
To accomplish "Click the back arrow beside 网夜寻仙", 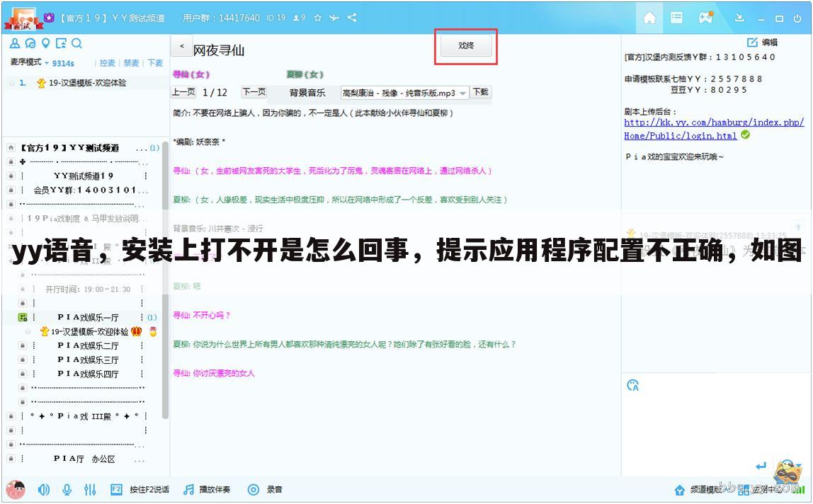I will [181, 46].
